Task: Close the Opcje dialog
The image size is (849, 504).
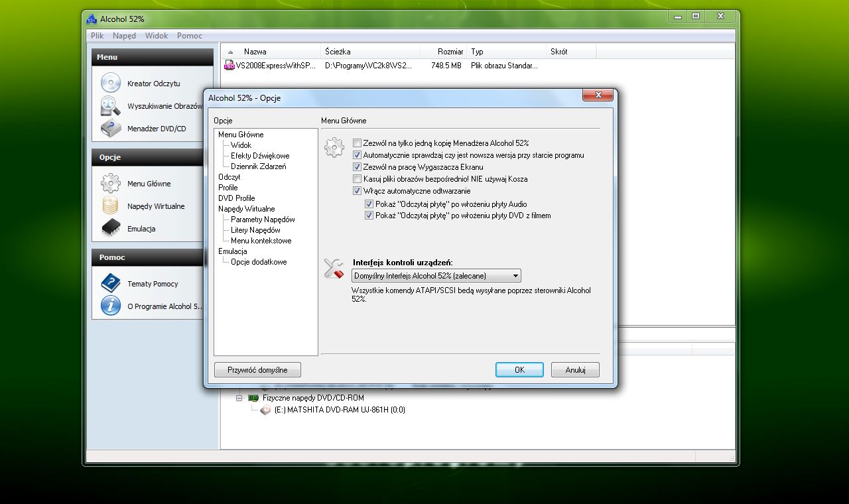Action: (597, 95)
